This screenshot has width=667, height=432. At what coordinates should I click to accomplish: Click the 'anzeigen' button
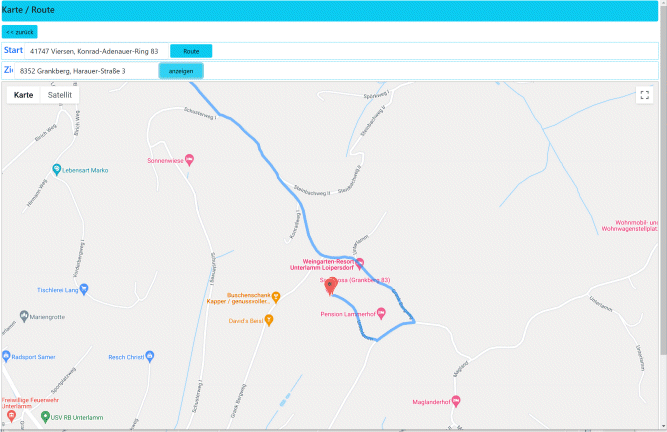tap(181, 71)
